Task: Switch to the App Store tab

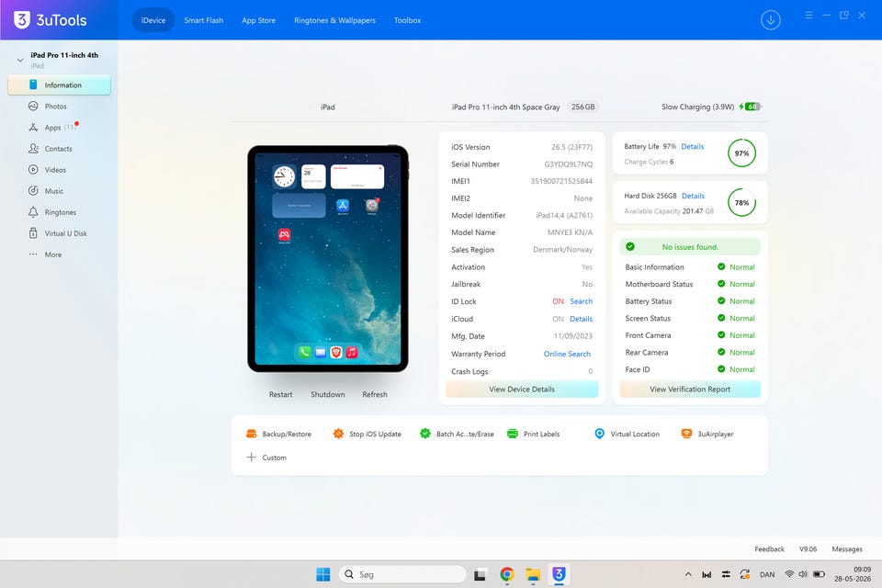Action: coord(259,20)
